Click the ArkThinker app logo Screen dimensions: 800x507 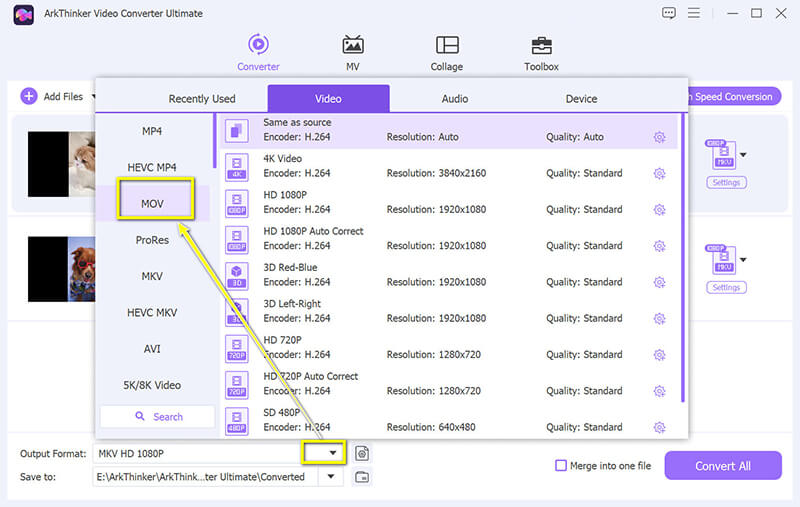click(23, 14)
